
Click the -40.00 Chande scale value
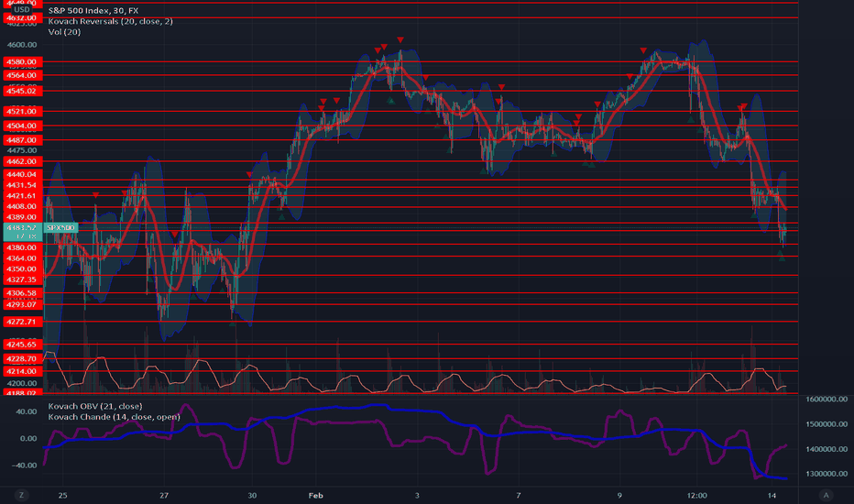pos(24,466)
